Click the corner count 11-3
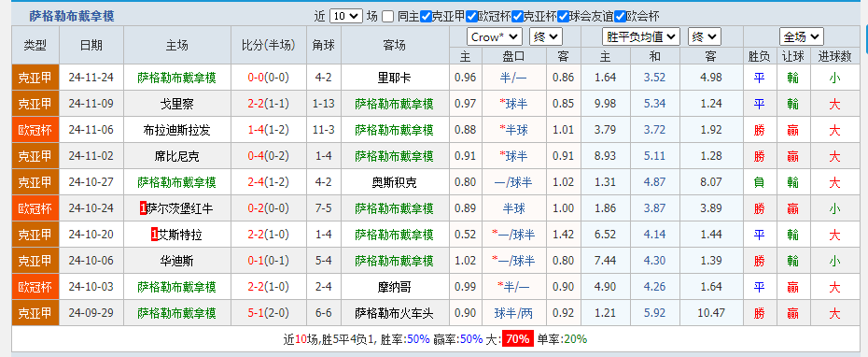 pos(324,130)
